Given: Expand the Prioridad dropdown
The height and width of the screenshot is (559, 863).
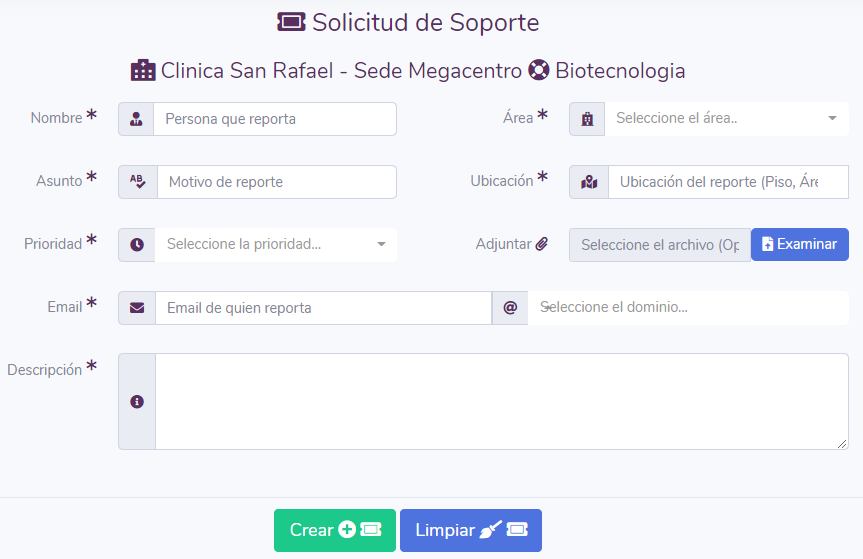Looking at the screenshot, I should [x=276, y=244].
